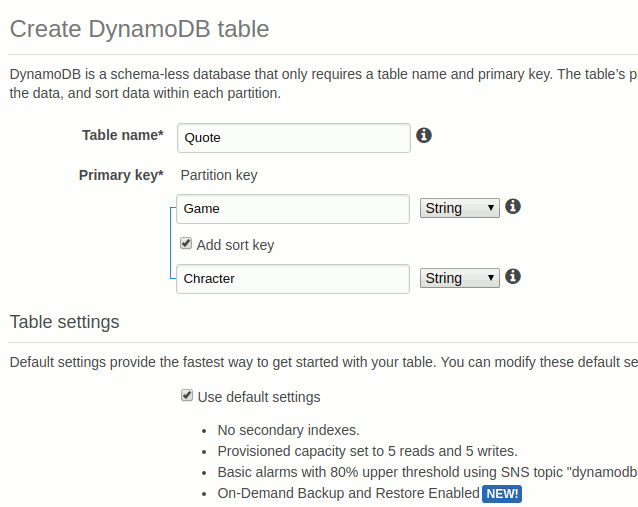This screenshot has width=638, height=507.
Task: Open the partition key type String dropdown
Action: [x=460, y=208]
